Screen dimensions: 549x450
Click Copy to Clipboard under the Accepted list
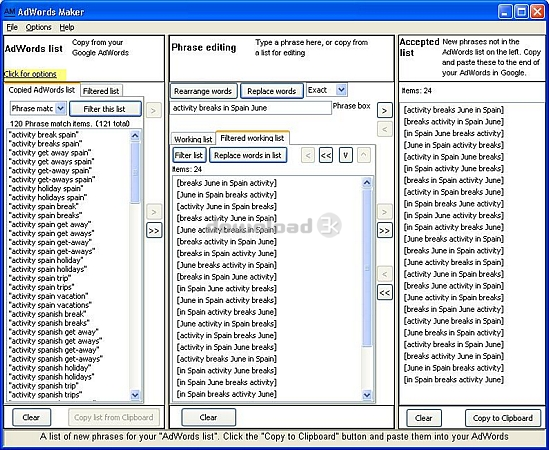[x=503, y=418]
